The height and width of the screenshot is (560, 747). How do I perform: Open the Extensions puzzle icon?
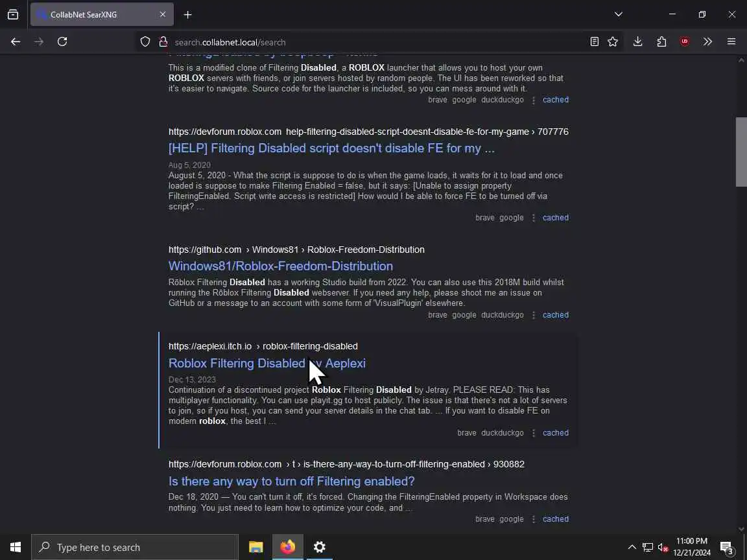(661, 42)
